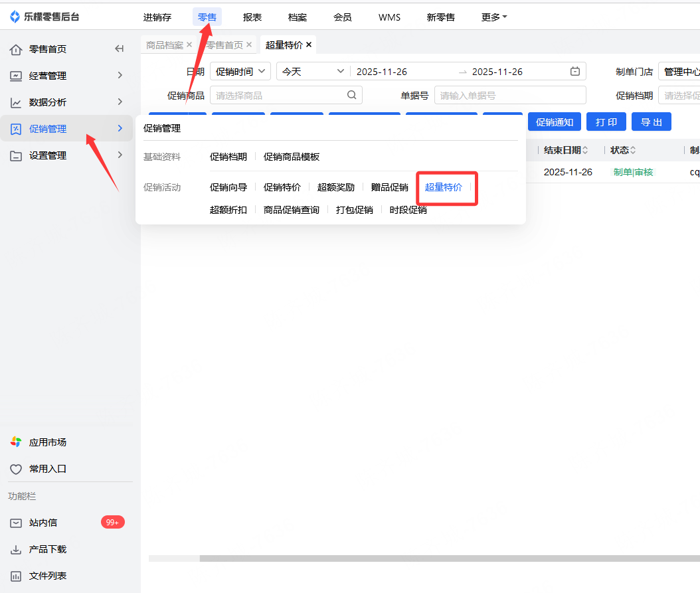
Task: Click the 打印 button
Action: [x=606, y=122]
